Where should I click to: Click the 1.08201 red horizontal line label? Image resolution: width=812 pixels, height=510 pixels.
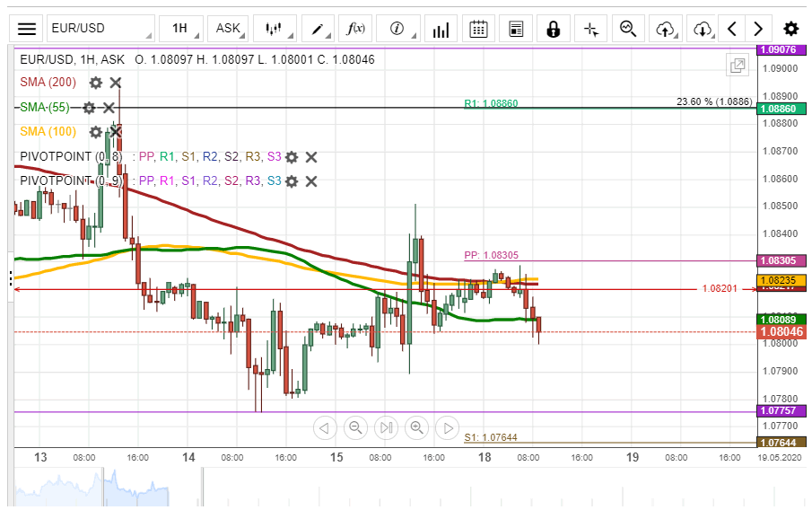tap(720, 289)
